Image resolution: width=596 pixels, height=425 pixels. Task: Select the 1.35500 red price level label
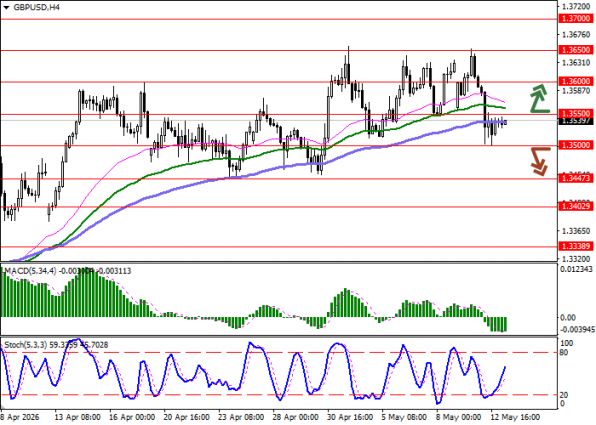575,113
